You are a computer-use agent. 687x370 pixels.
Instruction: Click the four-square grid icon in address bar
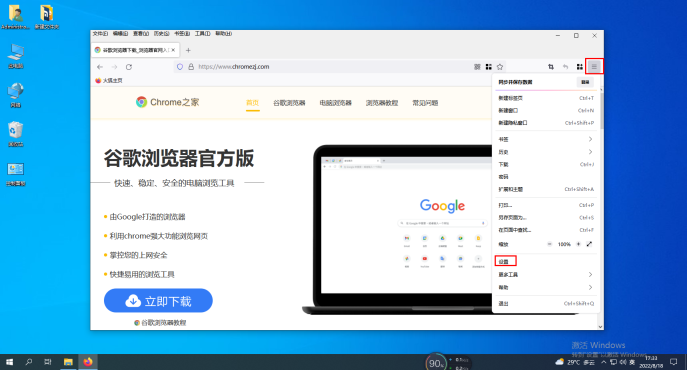489,67
